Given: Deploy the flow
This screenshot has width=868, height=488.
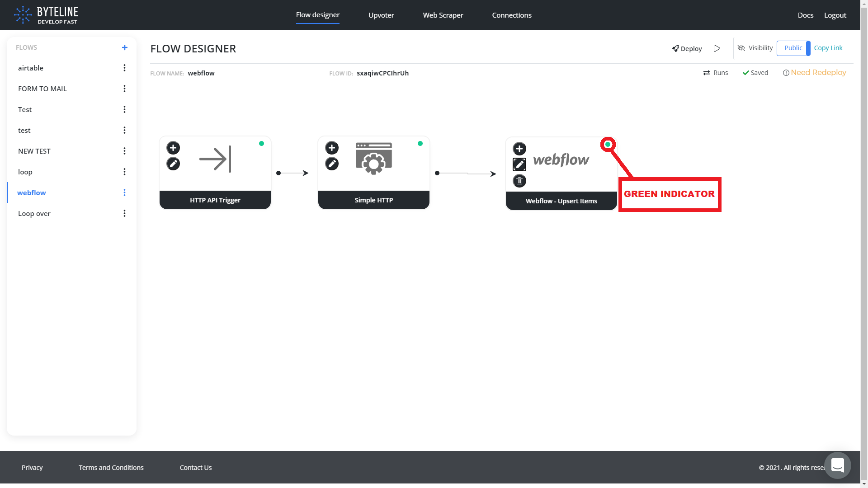Looking at the screenshot, I should (687, 48).
